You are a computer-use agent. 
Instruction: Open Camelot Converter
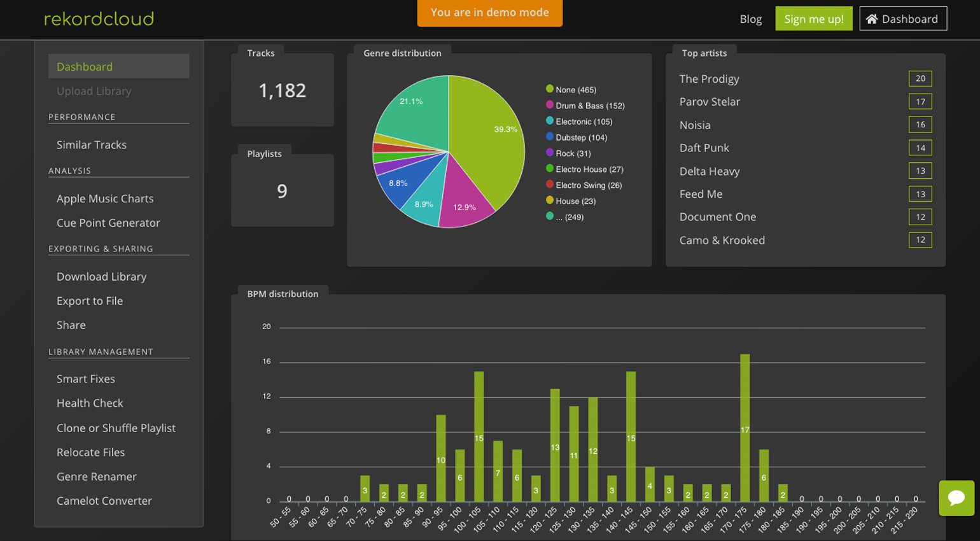click(104, 500)
